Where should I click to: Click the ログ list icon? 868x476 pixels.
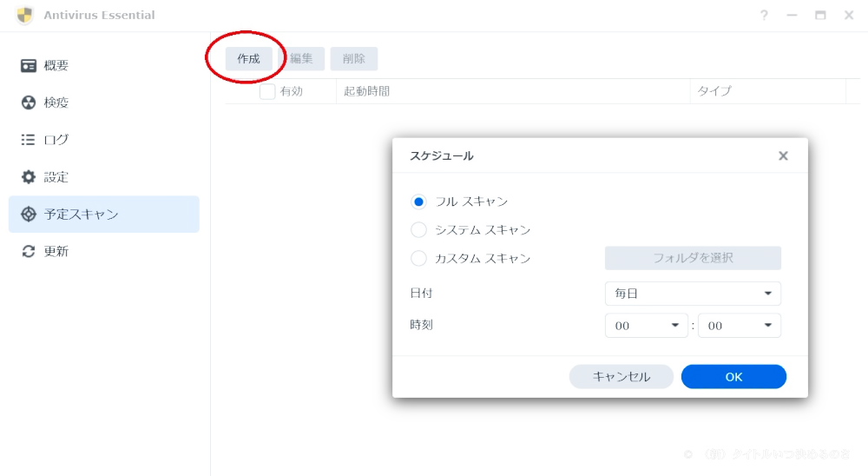click(x=29, y=140)
